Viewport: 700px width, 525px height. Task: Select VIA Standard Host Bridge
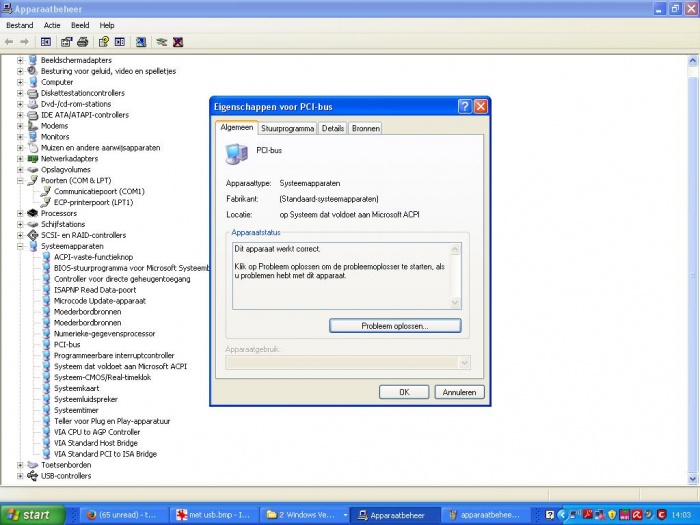[x=96, y=443]
